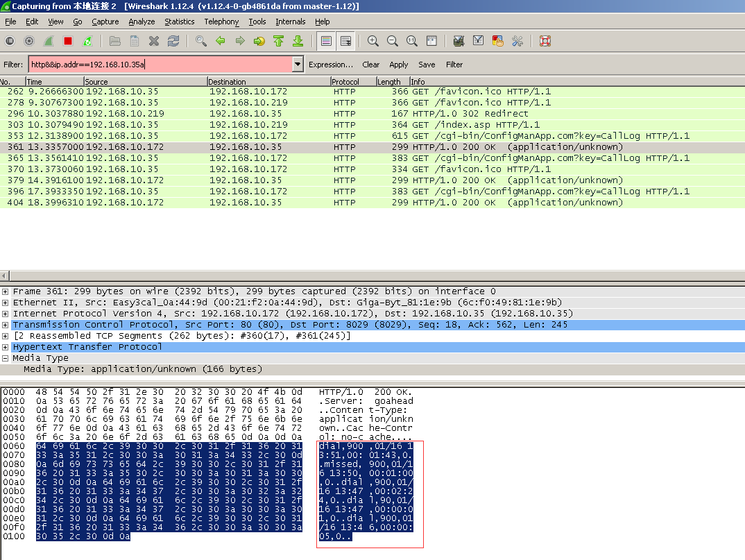The height and width of the screenshot is (560, 745).
Task: Zoom in on packet text
Action: (373, 41)
